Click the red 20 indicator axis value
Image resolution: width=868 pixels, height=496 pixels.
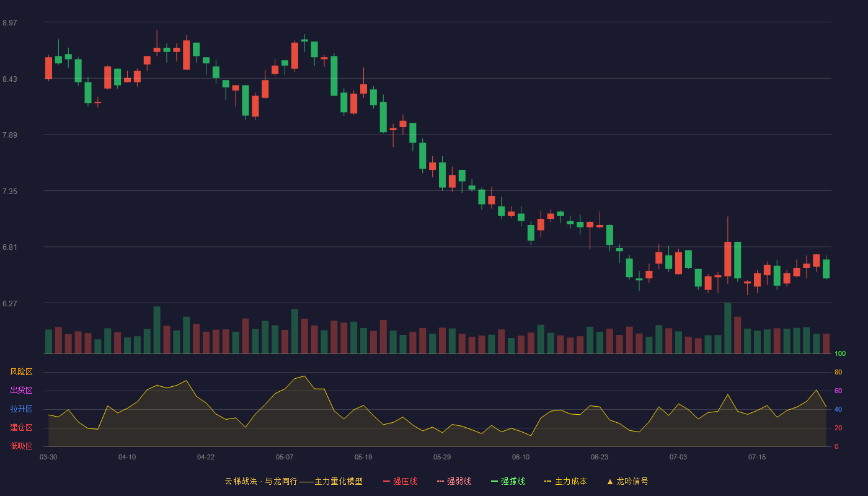[x=838, y=428]
